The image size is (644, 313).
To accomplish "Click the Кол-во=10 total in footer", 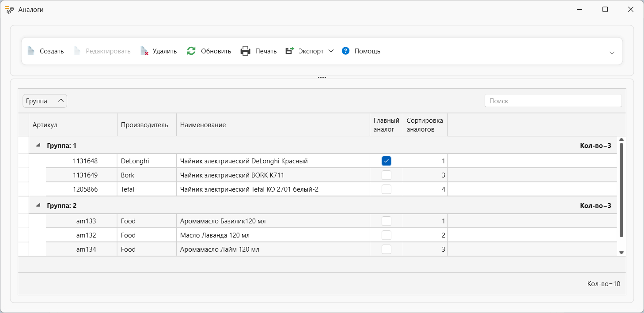I will (603, 284).
